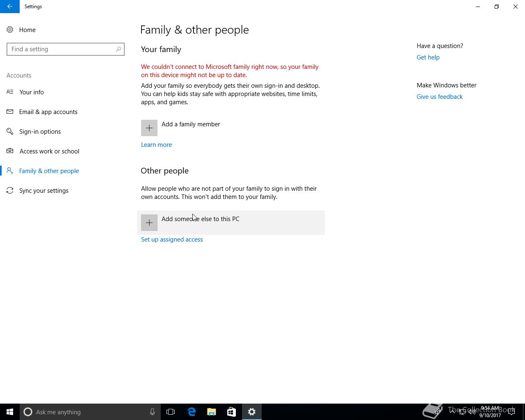Image resolution: width=525 pixels, height=420 pixels.
Task: Open File Explorer from taskbar
Action: (212, 412)
